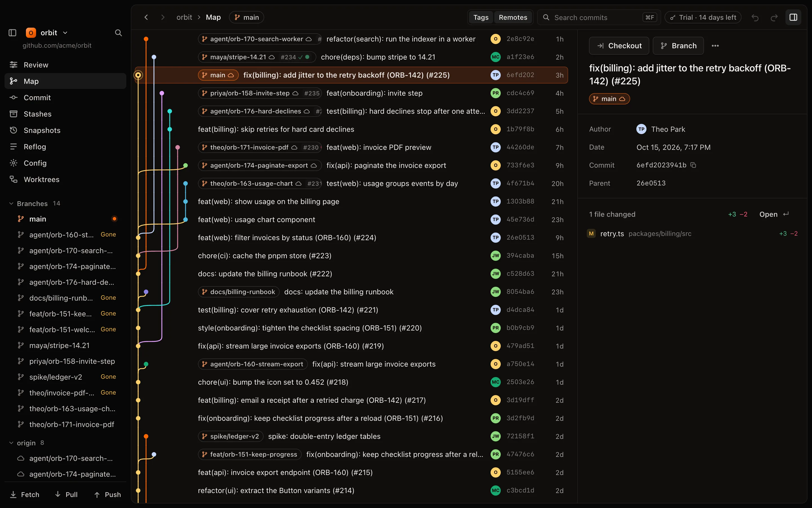Click the Branch button
The width and height of the screenshot is (812, 508).
pyautogui.click(x=678, y=46)
